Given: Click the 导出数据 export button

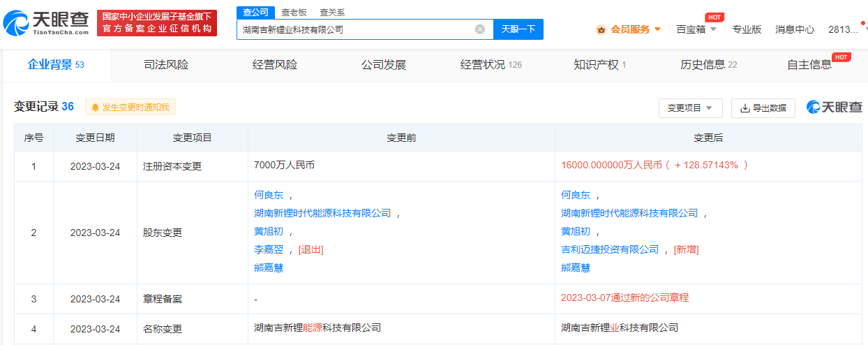Looking at the screenshot, I should click(x=763, y=108).
